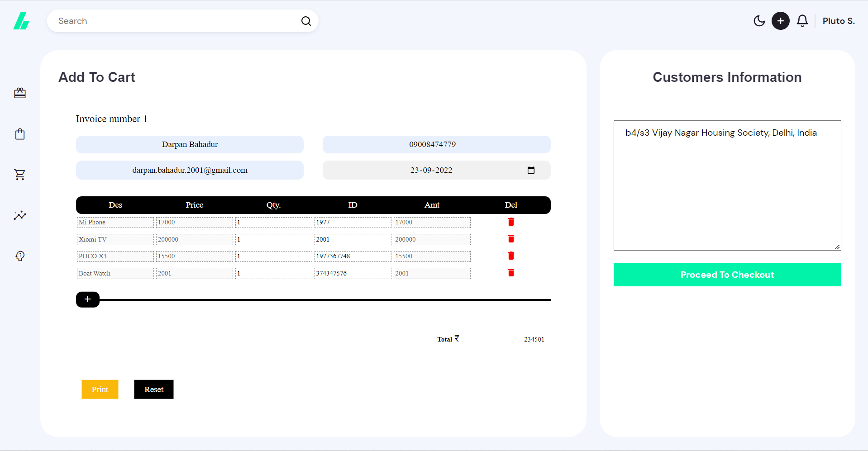Remove the Boat Watch item using trash icon
Image resolution: width=868 pixels, height=451 pixels.
click(x=511, y=273)
